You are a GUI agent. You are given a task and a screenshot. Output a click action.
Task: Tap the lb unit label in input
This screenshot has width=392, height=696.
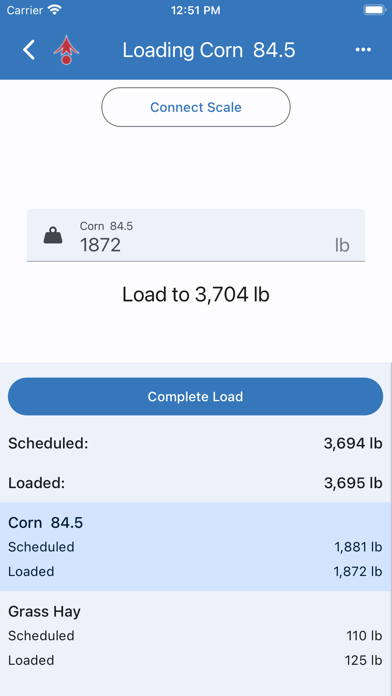pos(342,245)
